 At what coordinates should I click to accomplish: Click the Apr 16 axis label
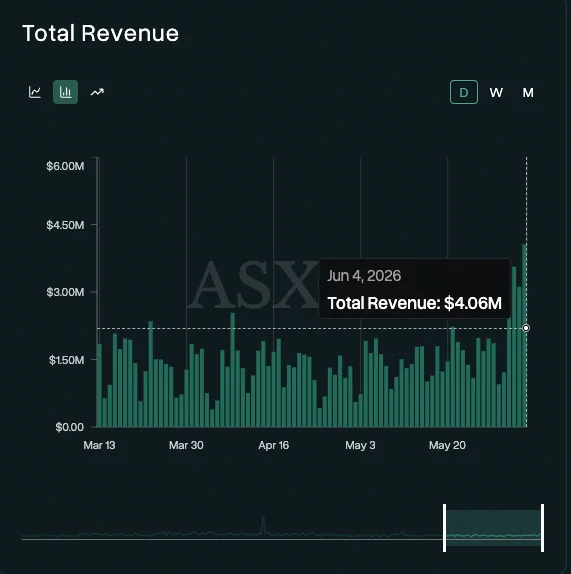[x=273, y=445]
